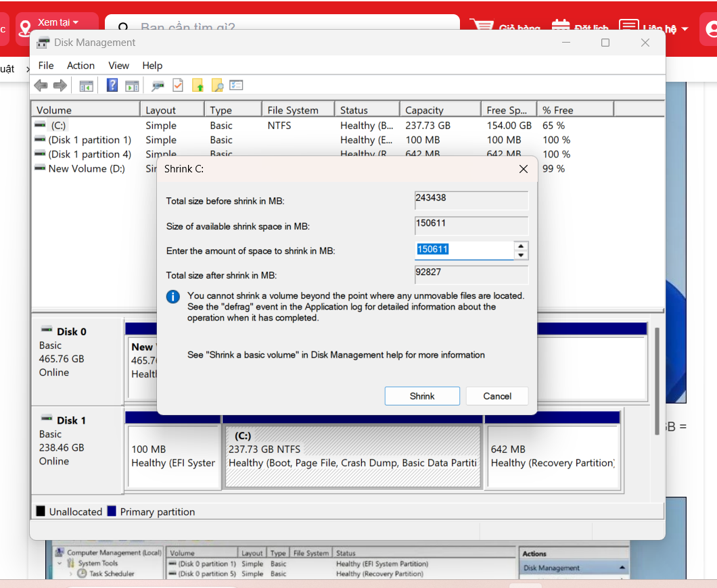Click the Forward navigation arrow
Screen dimensions: 717x588
tap(60, 85)
